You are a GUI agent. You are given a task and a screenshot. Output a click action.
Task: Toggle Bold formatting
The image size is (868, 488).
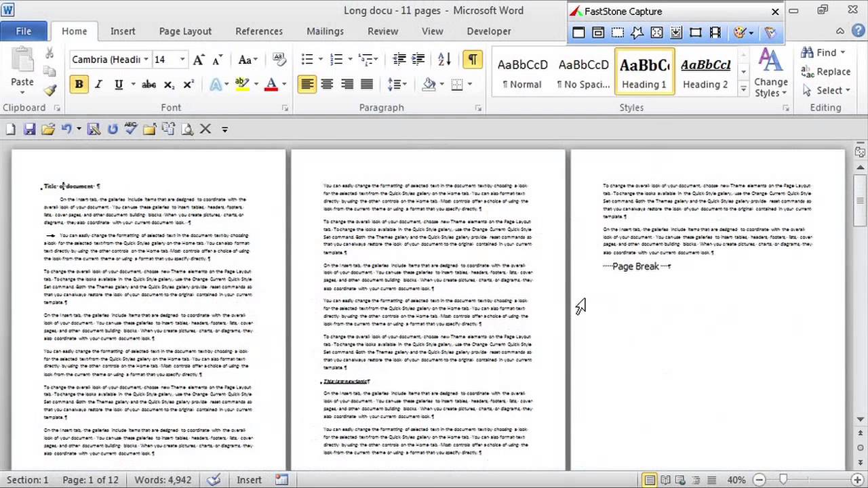(79, 85)
